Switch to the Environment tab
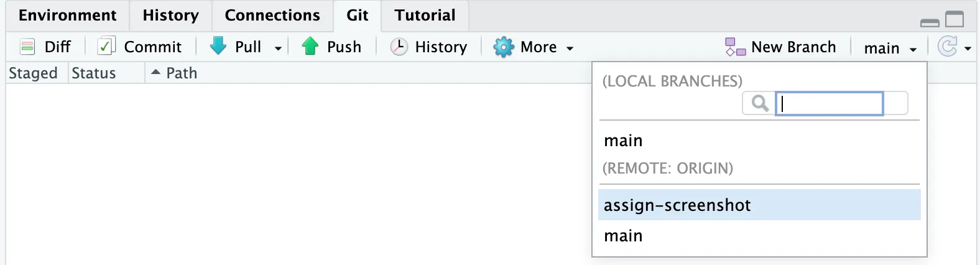 pos(67,16)
